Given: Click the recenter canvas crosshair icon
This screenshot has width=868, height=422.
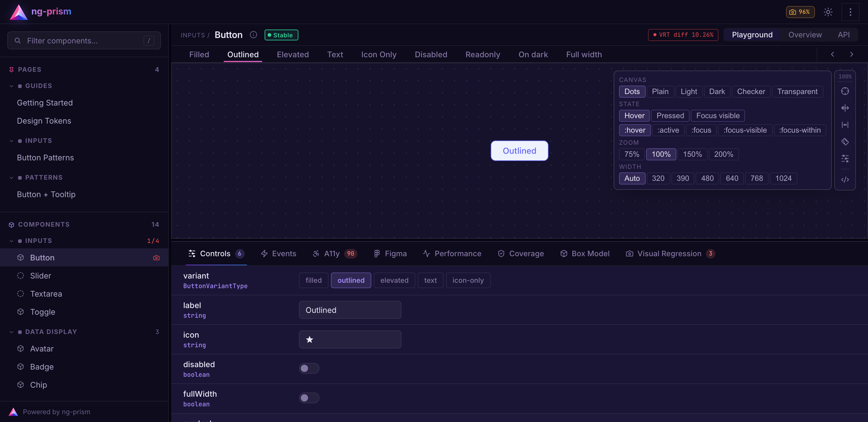Looking at the screenshot, I should click(845, 91).
